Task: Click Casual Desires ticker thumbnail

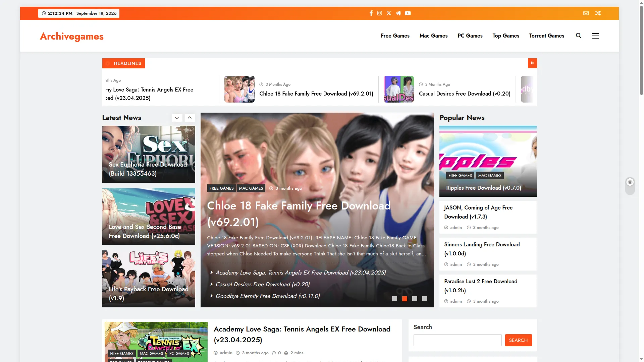Action: pyautogui.click(x=399, y=89)
